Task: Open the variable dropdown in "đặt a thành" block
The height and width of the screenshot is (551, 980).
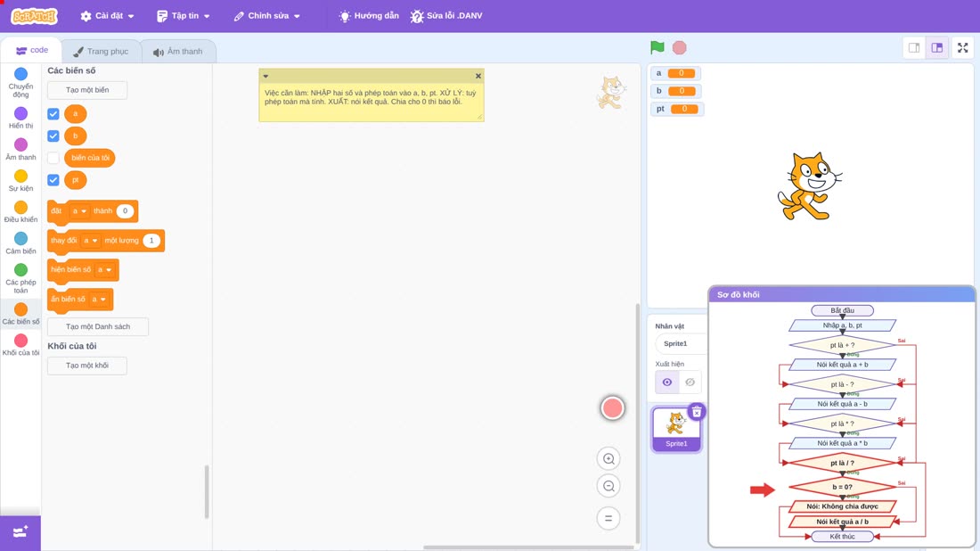Action: point(78,211)
